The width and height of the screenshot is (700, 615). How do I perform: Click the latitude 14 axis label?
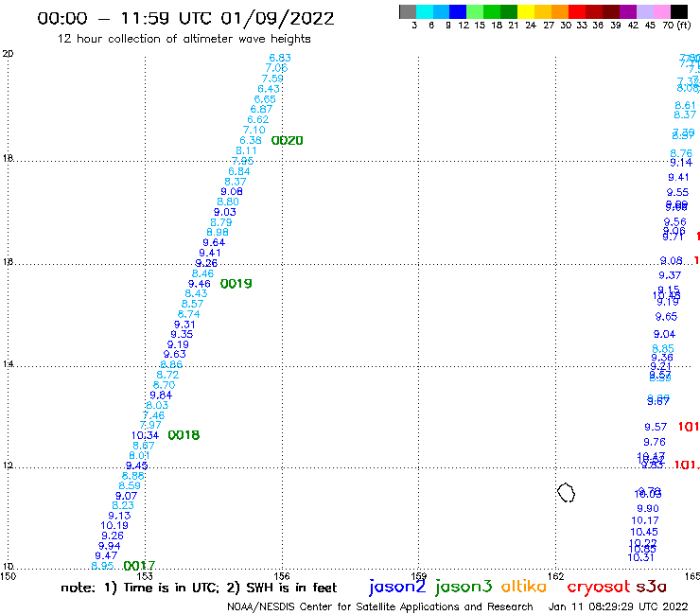8,364
